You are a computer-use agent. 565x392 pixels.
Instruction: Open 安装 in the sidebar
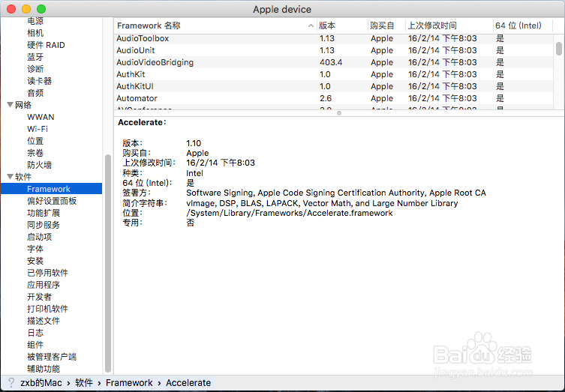35,261
